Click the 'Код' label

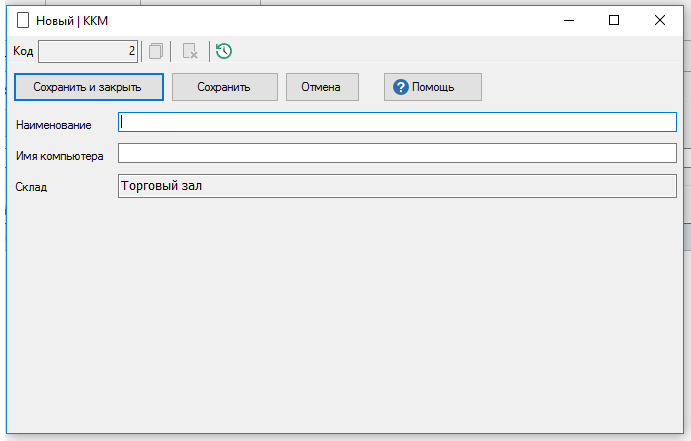pos(23,51)
